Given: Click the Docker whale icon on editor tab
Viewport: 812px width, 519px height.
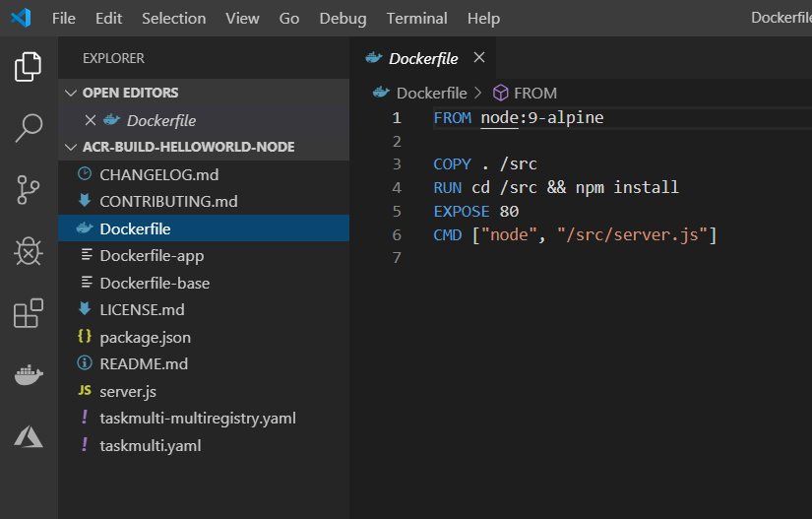Looking at the screenshot, I should tap(373, 58).
